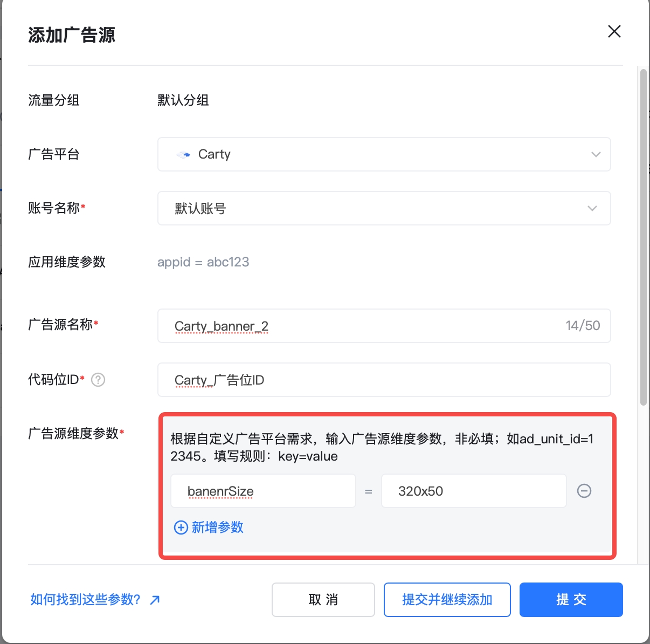Submit the form with 提交
The height and width of the screenshot is (644, 650).
click(571, 599)
